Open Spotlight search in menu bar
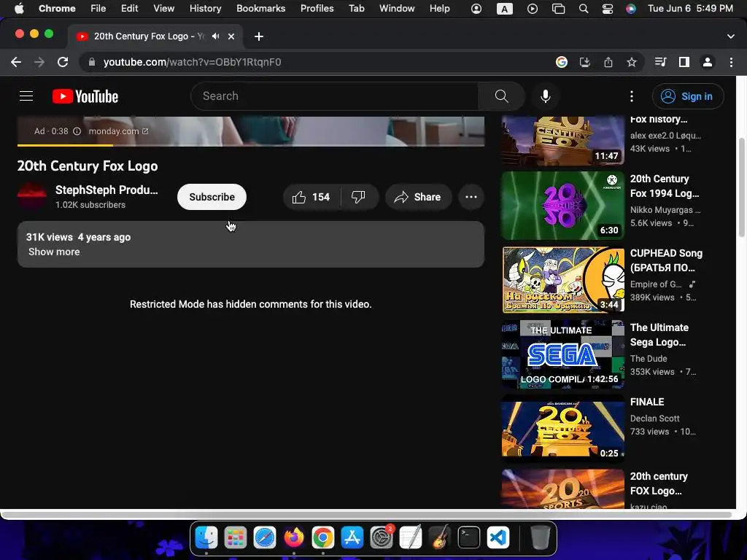 583,9
